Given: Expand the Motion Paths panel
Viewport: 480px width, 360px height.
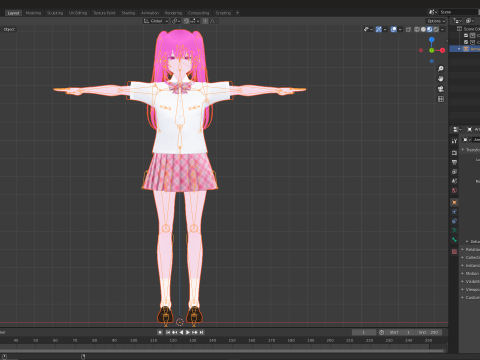Looking at the screenshot, I should pyautogui.click(x=470, y=273).
